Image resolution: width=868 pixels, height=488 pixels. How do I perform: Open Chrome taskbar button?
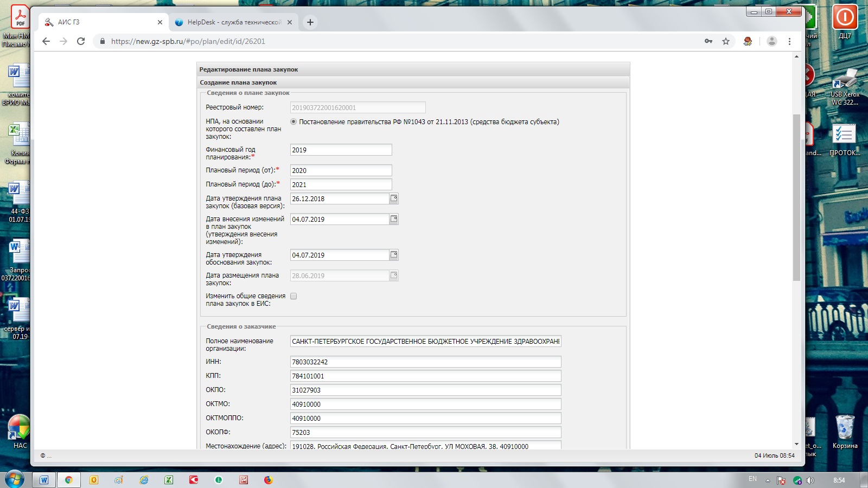[69, 480]
